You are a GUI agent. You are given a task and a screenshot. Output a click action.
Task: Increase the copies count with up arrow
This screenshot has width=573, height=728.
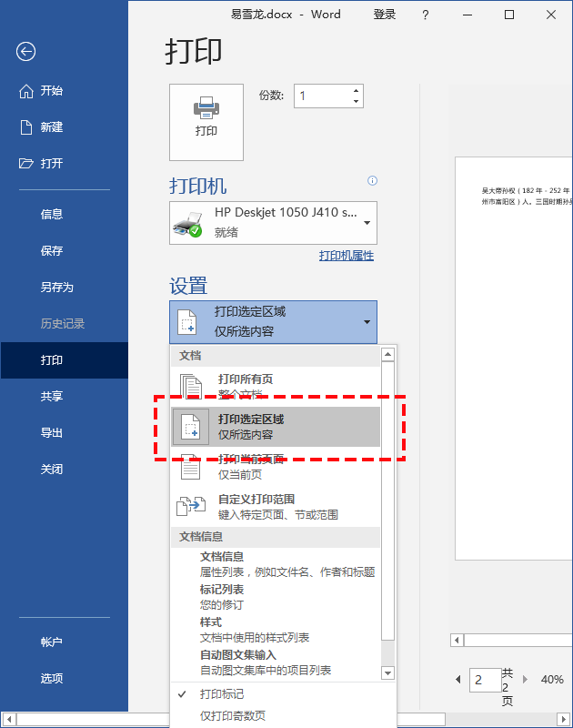(x=356, y=90)
